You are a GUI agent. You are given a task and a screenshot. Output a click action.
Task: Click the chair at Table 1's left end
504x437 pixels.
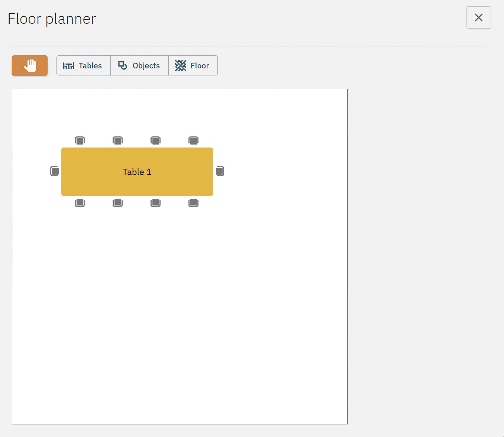tap(55, 171)
